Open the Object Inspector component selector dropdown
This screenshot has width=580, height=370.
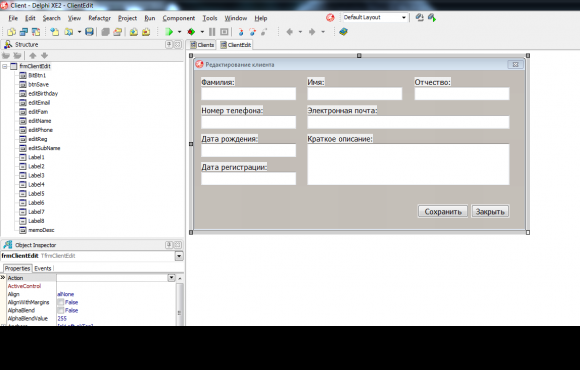[179, 256]
